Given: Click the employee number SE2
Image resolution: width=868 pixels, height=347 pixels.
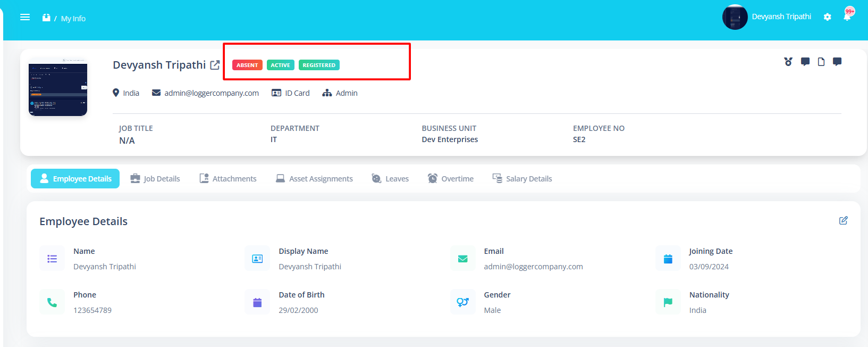Looking at the screenshot, I should pyautogui.click(x=579, y=139).
